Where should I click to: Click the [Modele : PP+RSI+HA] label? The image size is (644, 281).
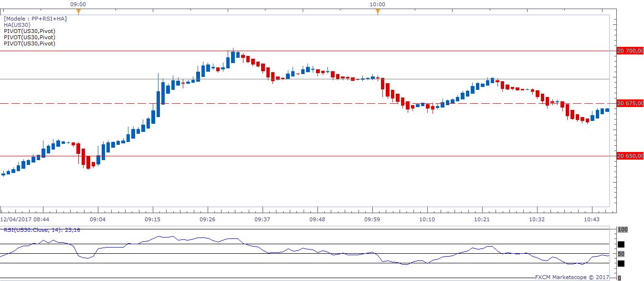(x=35, y=19)
